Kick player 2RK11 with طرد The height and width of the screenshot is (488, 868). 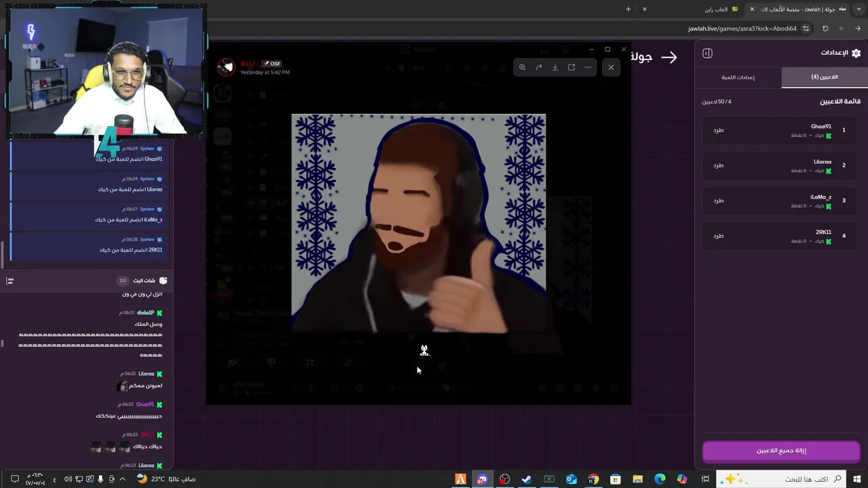pyautogui.click(x=718, y=236)
